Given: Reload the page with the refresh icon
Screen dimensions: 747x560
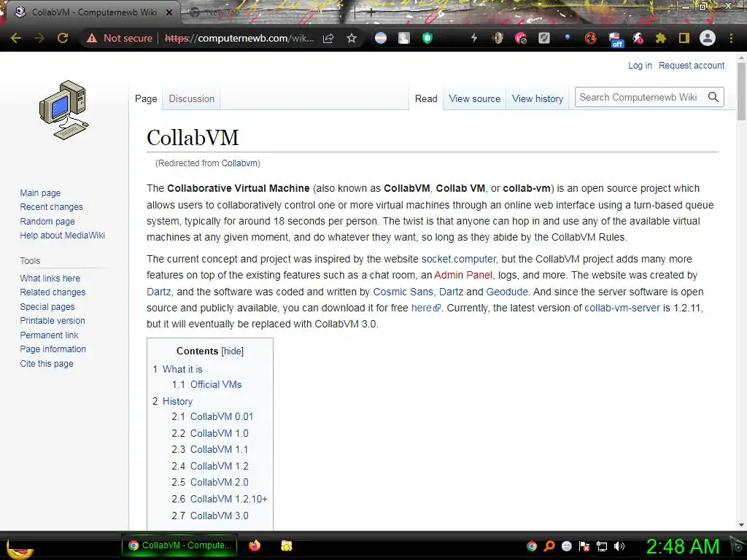Looking at the screenshot, I should [63, 38].
